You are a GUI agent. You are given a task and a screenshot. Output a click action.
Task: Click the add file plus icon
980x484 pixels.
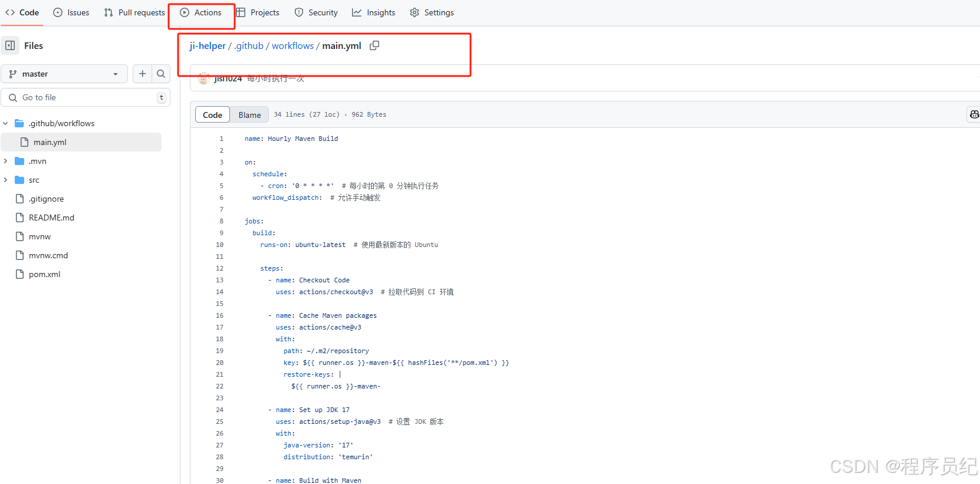coord(142,74)
